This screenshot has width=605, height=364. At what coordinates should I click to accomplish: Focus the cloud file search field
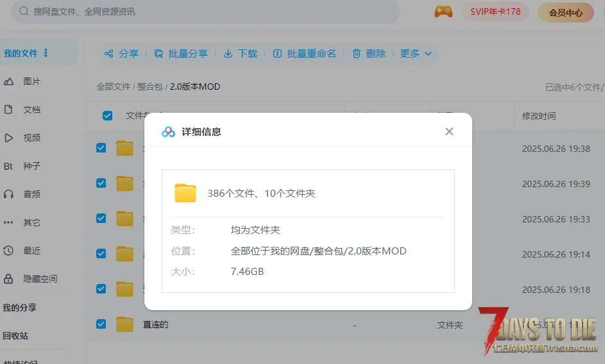205,12
